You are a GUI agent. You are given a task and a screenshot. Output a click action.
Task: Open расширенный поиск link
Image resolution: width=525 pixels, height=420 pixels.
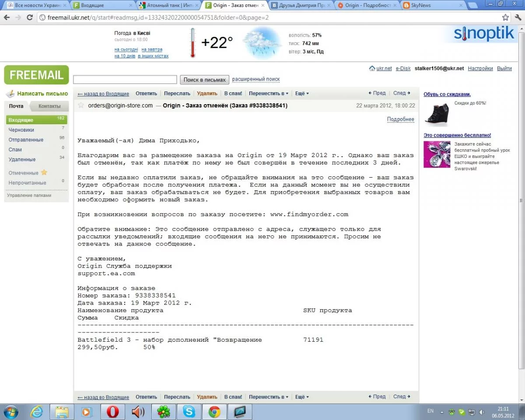256,79
